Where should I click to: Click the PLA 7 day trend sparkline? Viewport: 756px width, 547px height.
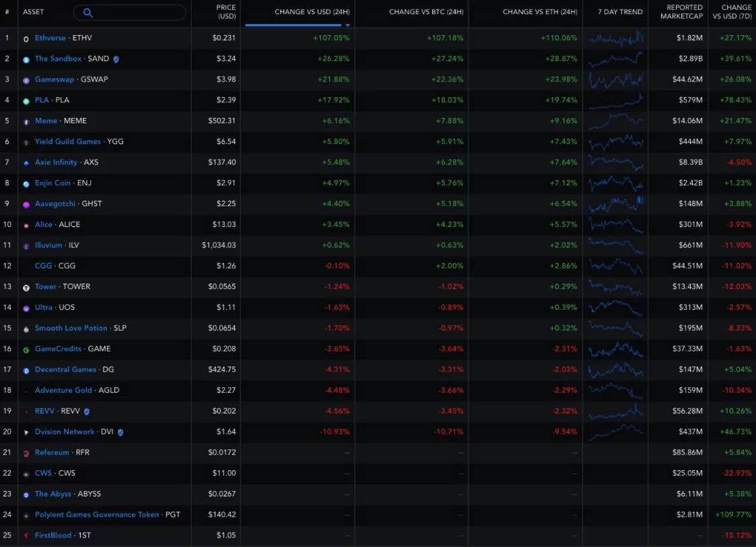coord(616,100)
